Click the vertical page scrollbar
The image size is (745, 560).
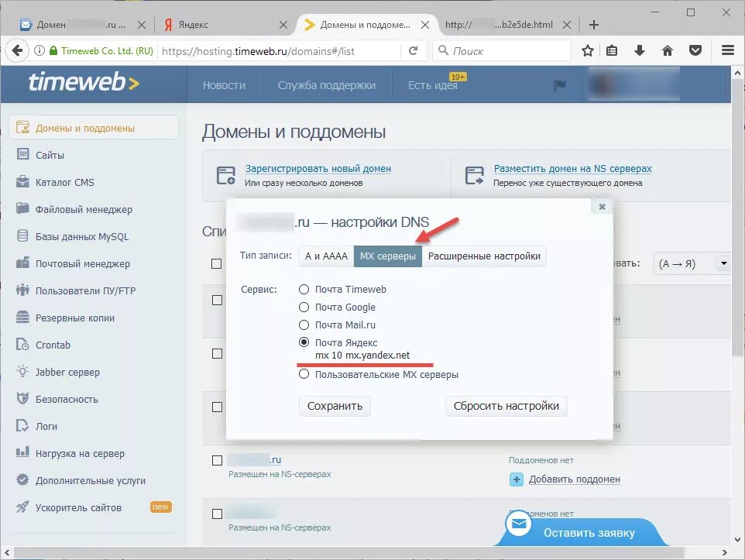click(737, 218)
